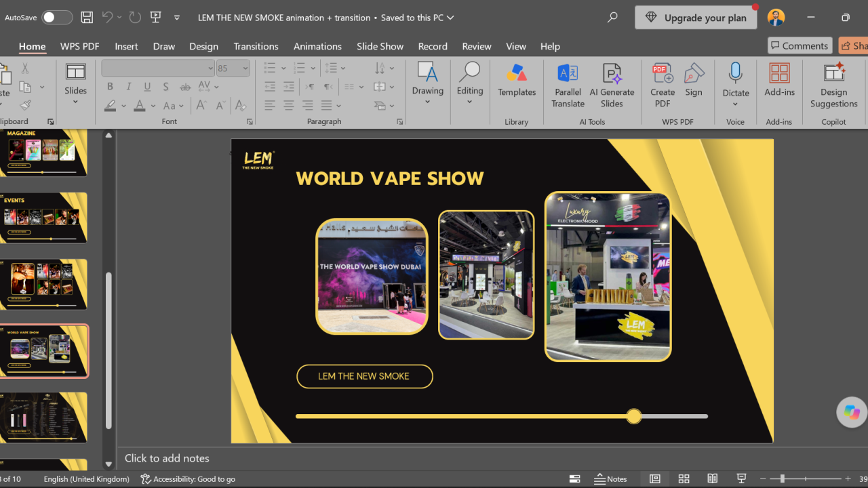This screenshot has height=488, width=868.
Task: Click the 'Click to add notes' field
Action: 167,458
